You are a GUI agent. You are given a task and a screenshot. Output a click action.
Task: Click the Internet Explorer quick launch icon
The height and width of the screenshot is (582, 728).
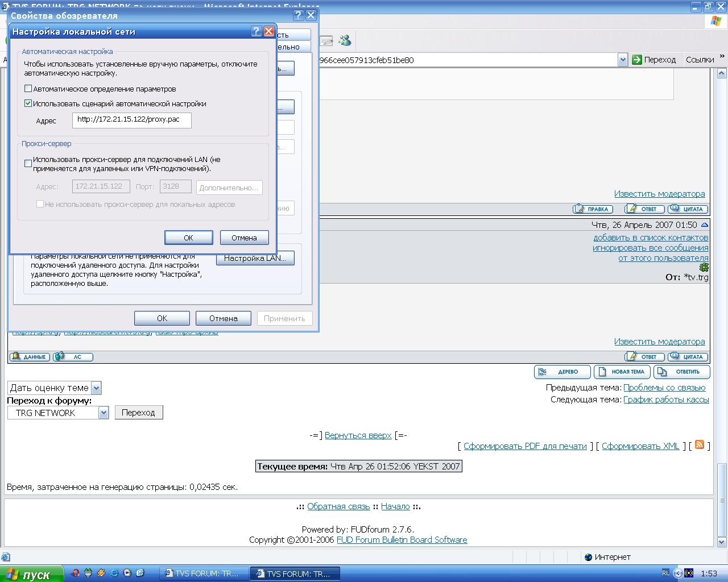[114, 573]
